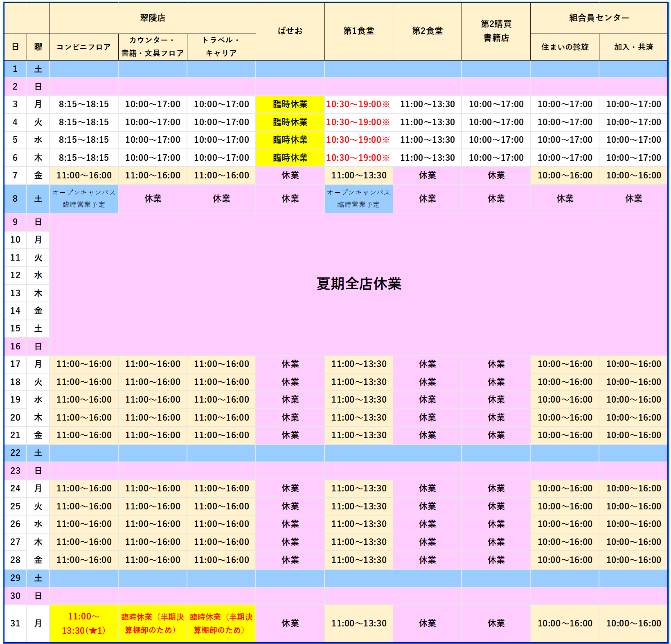
Task: Click 第2購買書籍店 10:00～17:00 on day 3
Action: 496,104
